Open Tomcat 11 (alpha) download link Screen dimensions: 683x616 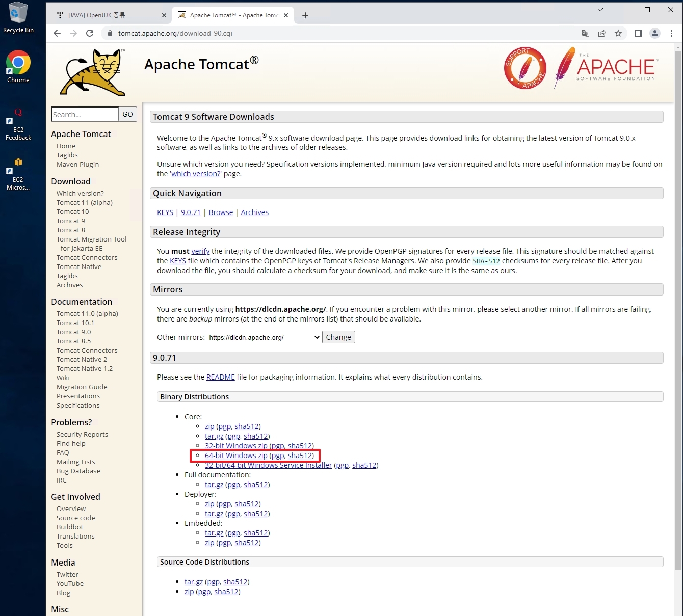(85, 202)
